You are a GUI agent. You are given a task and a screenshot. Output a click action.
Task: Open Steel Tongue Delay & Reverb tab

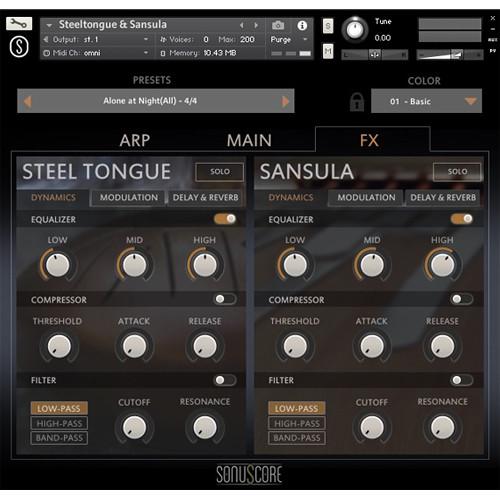coord(206,198)
